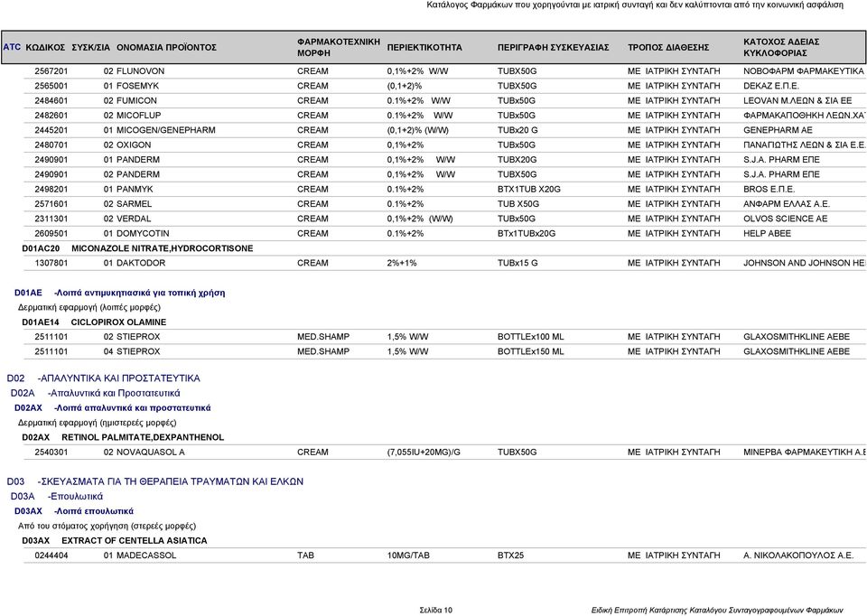Select product name VERDAL
The height and width of the screenshot is (616, 867).
click(134, 219)
